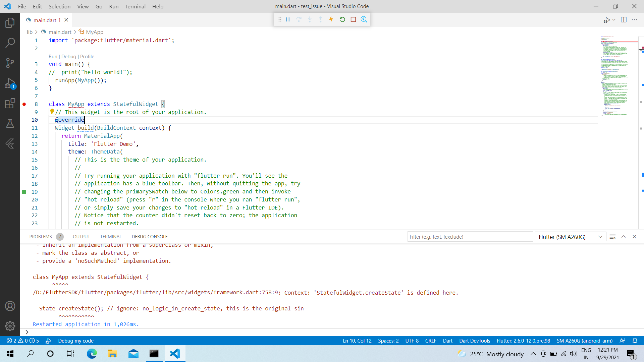Trigger Hot Reload with the lightning bolt

[x=331, y=19]
